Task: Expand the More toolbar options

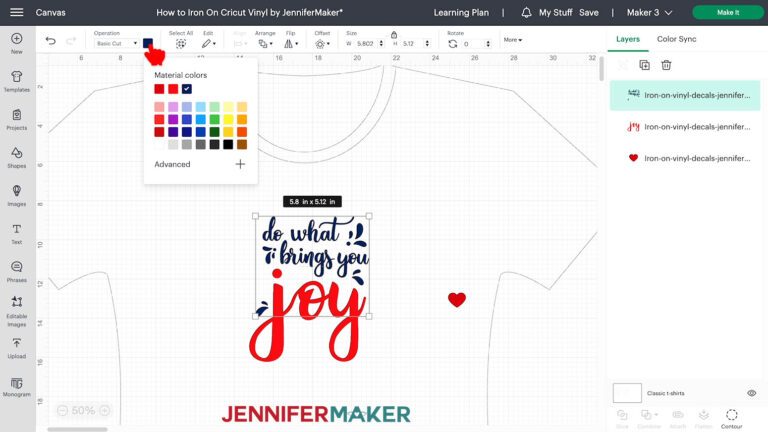Action: click(x=512, y=40)
